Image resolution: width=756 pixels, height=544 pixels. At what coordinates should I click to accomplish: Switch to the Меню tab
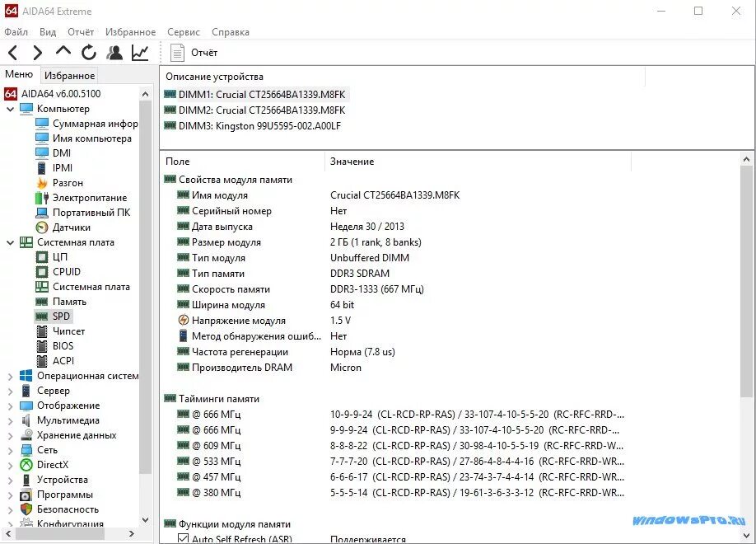coord(19,74)
